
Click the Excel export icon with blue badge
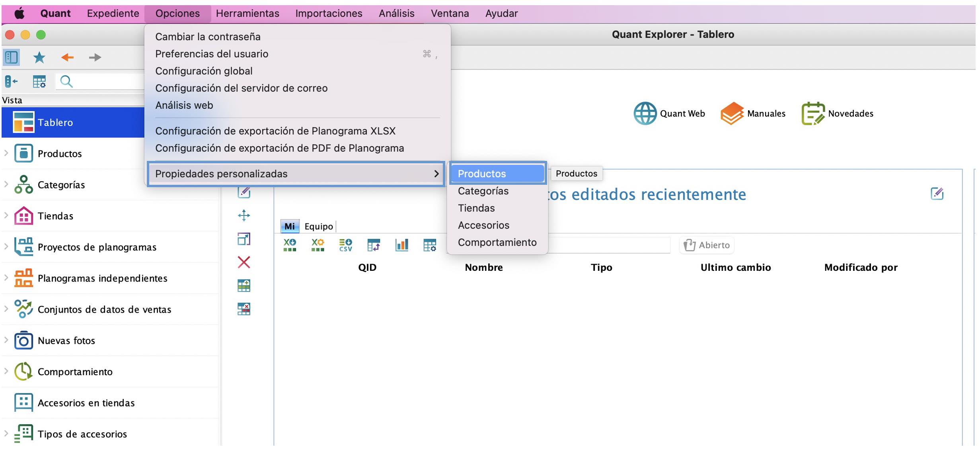click(x=290, y=245)
